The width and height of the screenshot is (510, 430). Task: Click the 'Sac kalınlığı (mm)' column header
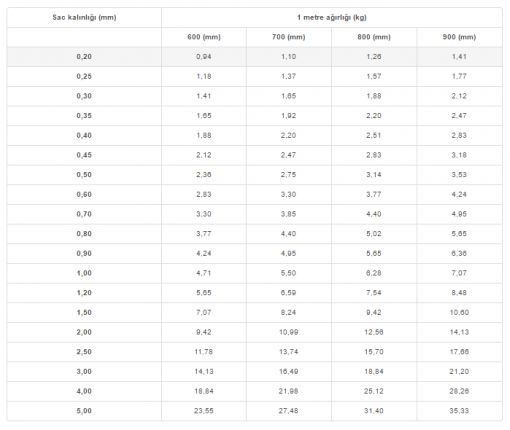pyautogui.click(x=84, y=17)
